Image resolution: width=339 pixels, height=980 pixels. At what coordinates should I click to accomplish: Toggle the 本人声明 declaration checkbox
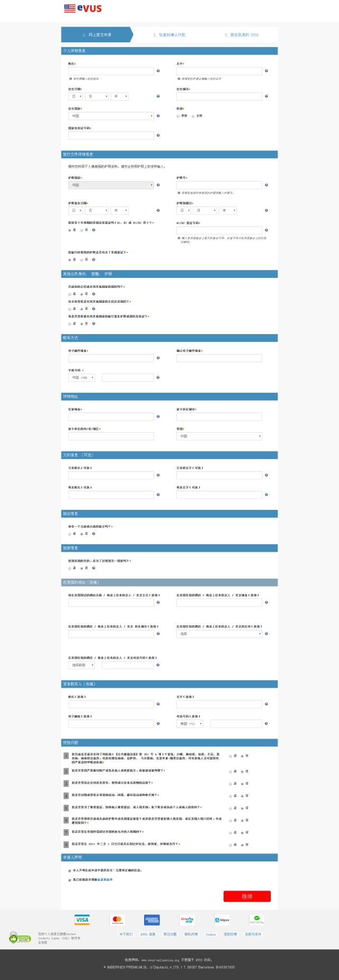click(x=69, y=870)
